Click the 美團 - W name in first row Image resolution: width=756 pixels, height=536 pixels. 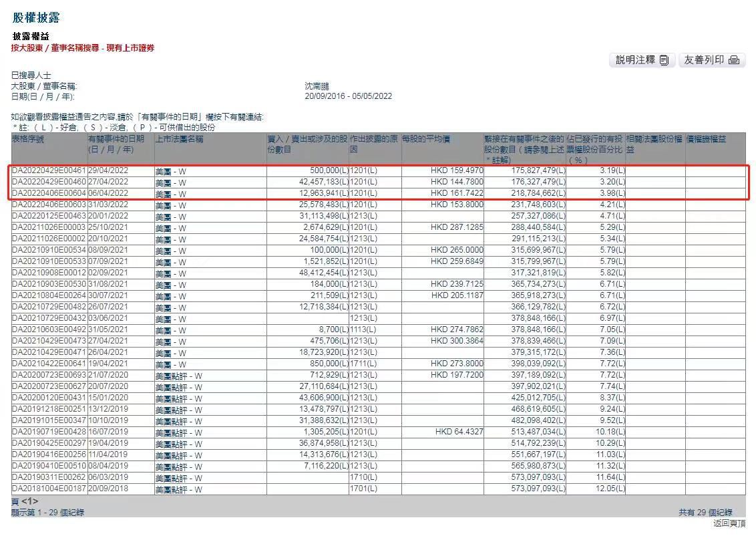[171, 172]
